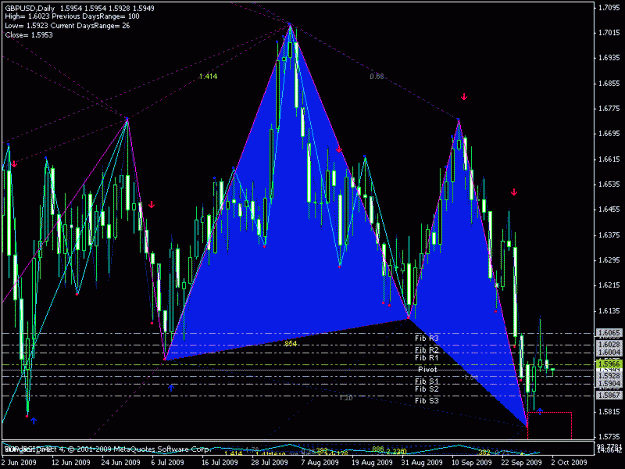Viewport: 625px width, 469px height.
Task: Click the GBPUSD,Daily chart title
Action: (30, 8)
